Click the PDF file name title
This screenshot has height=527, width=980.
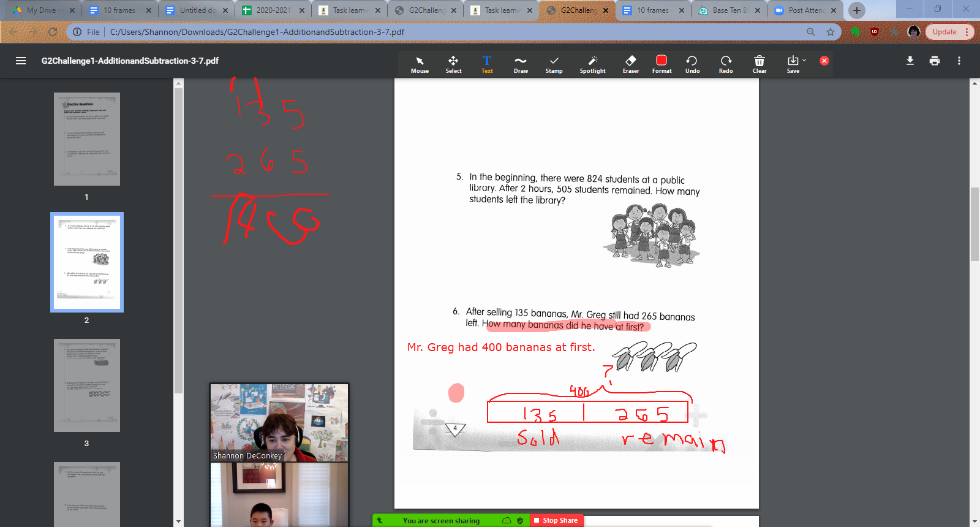[130, 61]
